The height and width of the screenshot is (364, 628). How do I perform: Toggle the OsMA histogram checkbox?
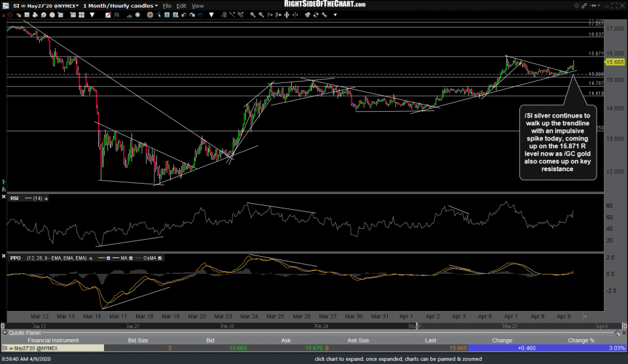(x=160, y=258)
